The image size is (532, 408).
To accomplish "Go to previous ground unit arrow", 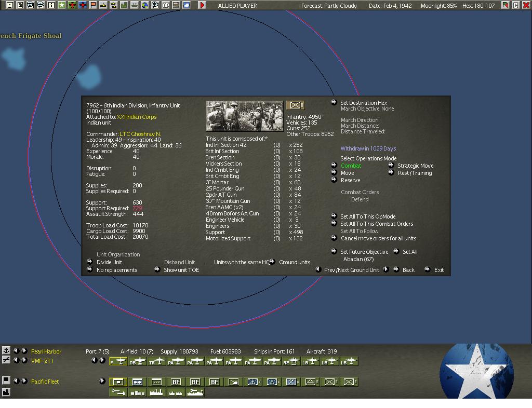I will 318,269.
